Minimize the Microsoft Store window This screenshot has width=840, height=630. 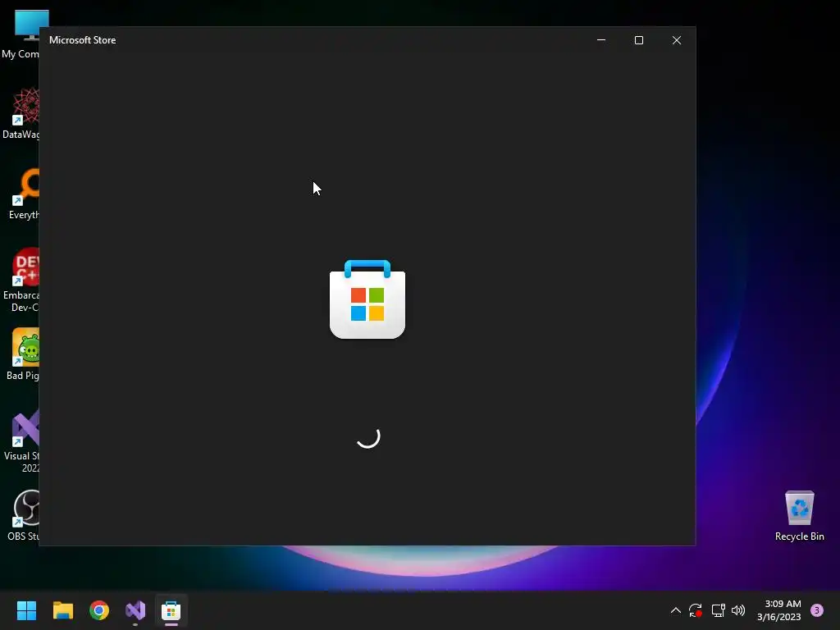click(601, 40)
